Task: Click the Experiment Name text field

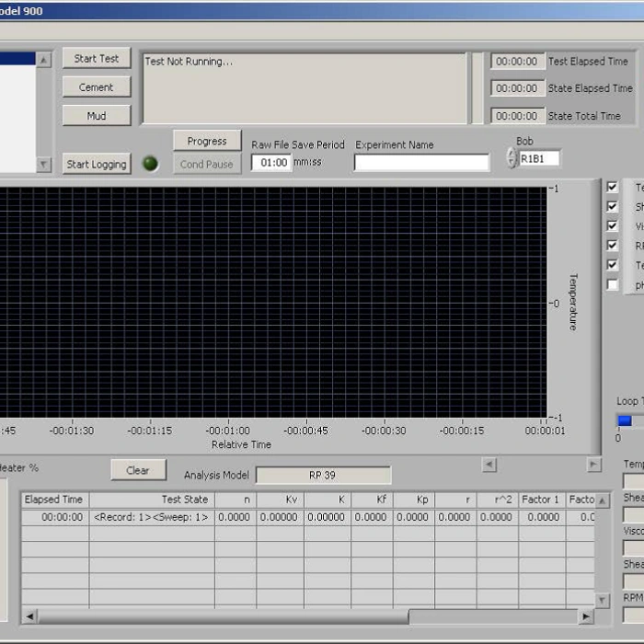Action: 421,163
